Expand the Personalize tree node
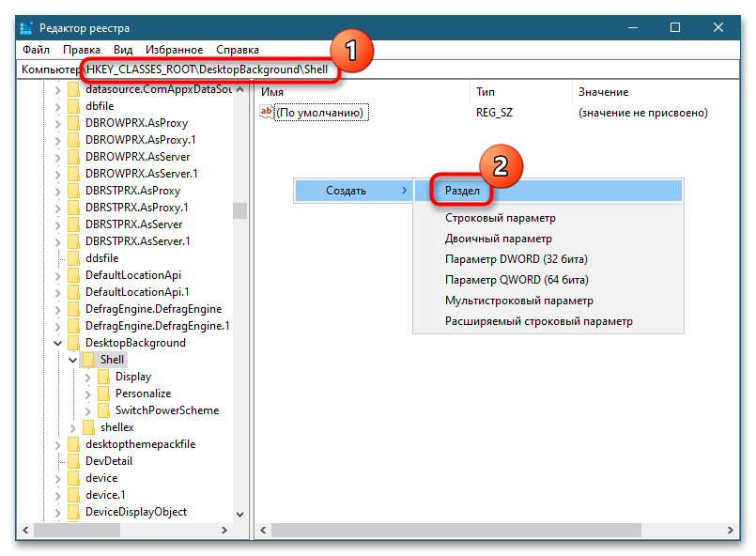This screenshot has height=556, width=756. (88, 394)
